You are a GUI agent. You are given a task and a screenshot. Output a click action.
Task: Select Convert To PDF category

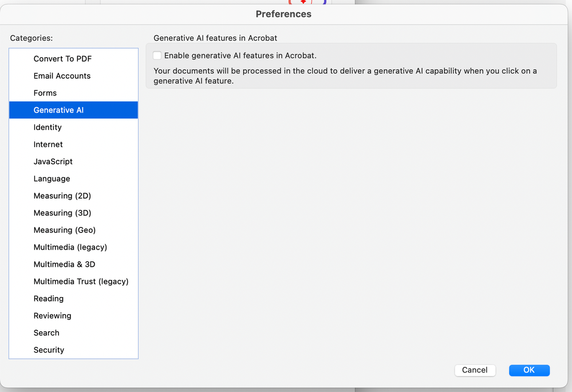(62, 59)
